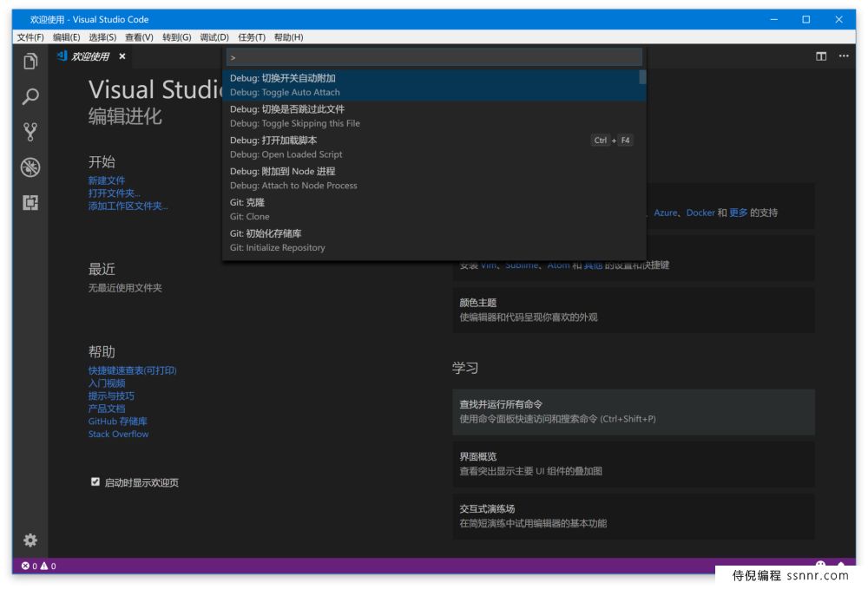Screen dimensions: 868x589
Task: Open the 查看(V) menu
Action: 139,37
